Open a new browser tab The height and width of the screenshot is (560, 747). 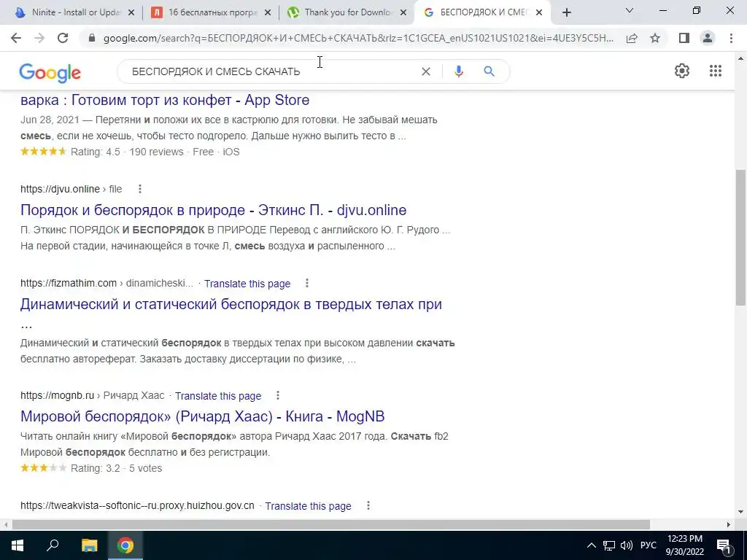click(x=566, y=13)
